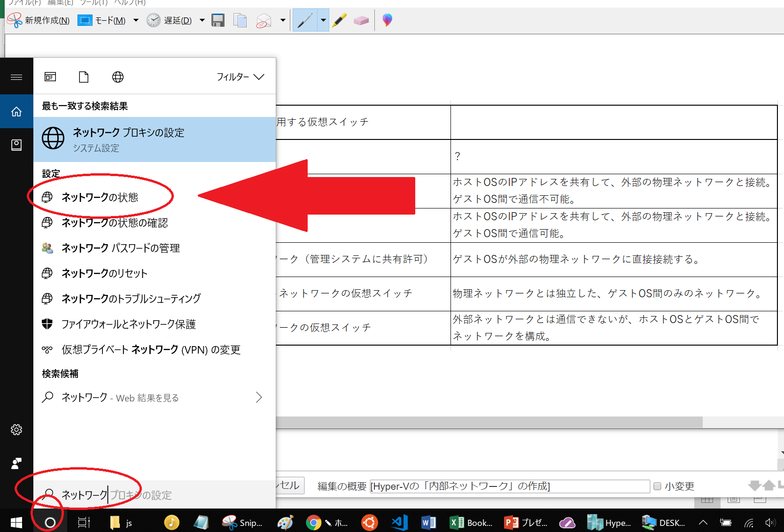
Task: Open the pen options dropdown arrow
Action: (323, 21)
